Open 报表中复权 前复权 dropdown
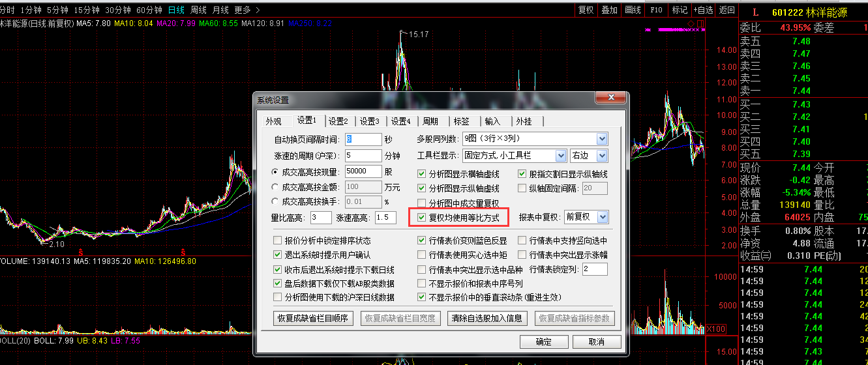868x365 pixels. click(x=601, y=217)
